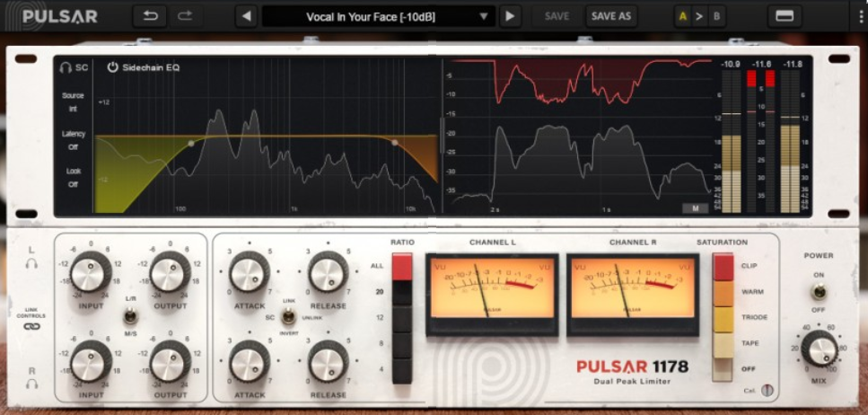
Task: Select WARM saturation button
Action: 723,293
